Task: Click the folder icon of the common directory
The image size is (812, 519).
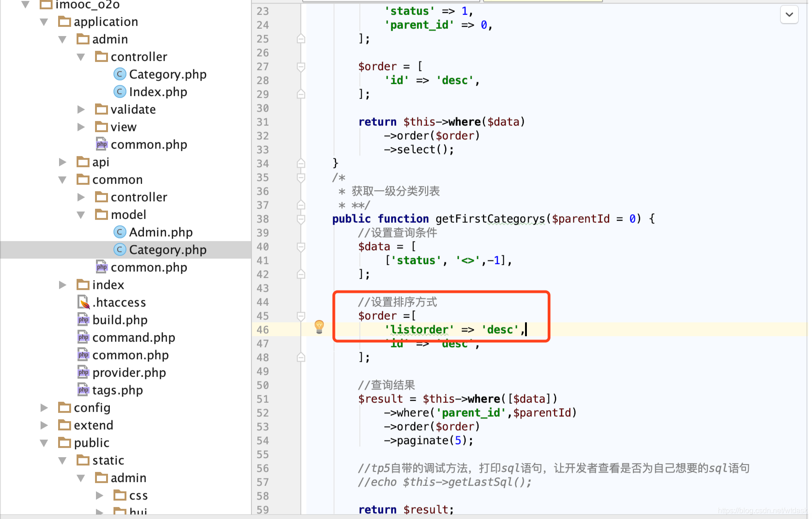Action: (83, 180)
